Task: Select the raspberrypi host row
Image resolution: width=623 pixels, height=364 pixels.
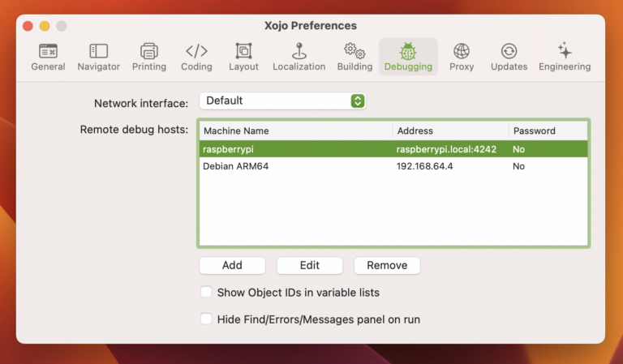Action: pyautogui.click(x=393, y=149)
